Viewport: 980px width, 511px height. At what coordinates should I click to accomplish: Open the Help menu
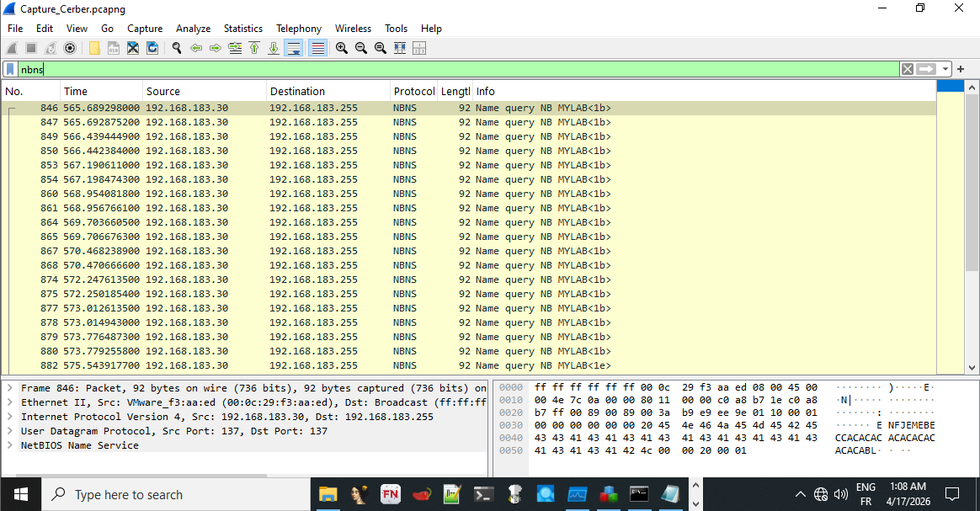tap(431, 28)
